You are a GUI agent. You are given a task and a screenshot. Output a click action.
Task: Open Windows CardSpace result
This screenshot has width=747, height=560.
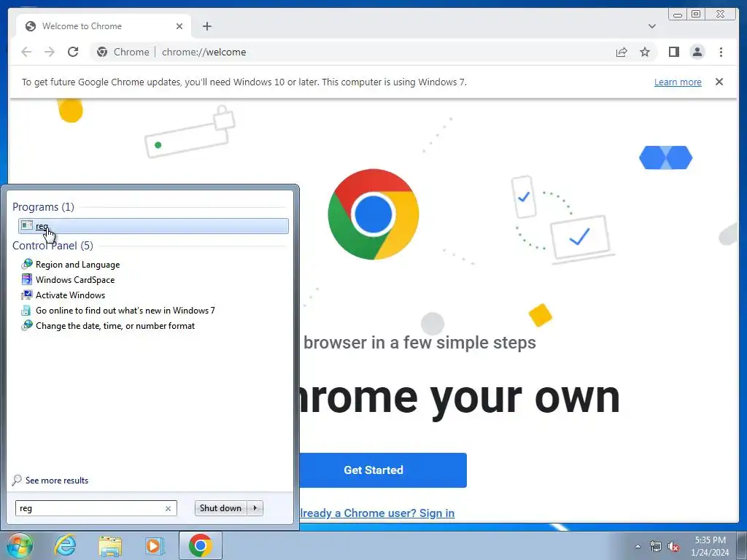75,280
